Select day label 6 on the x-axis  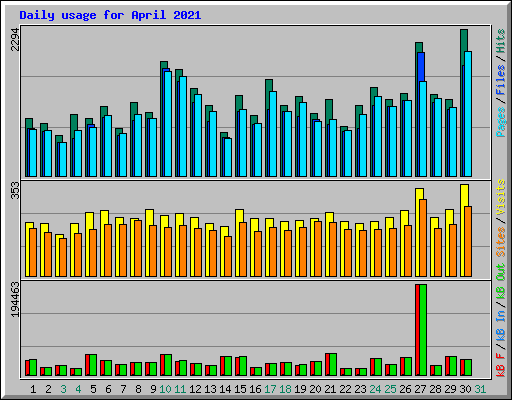point(108,389)
